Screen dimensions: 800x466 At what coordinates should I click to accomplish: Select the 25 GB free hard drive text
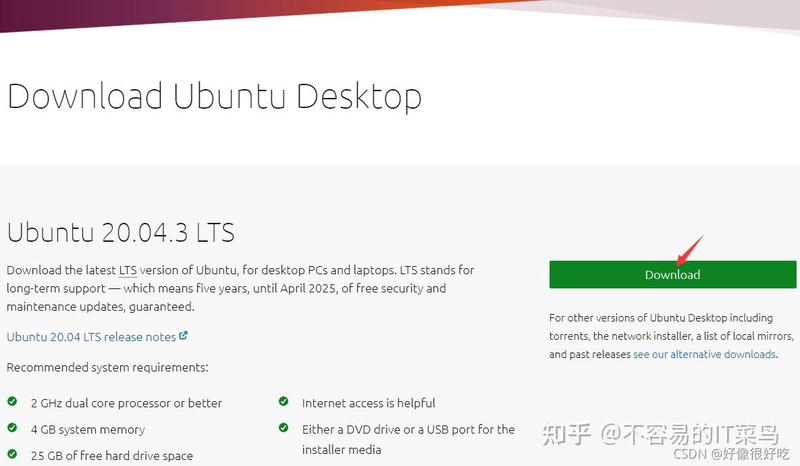tap(112, 455)
